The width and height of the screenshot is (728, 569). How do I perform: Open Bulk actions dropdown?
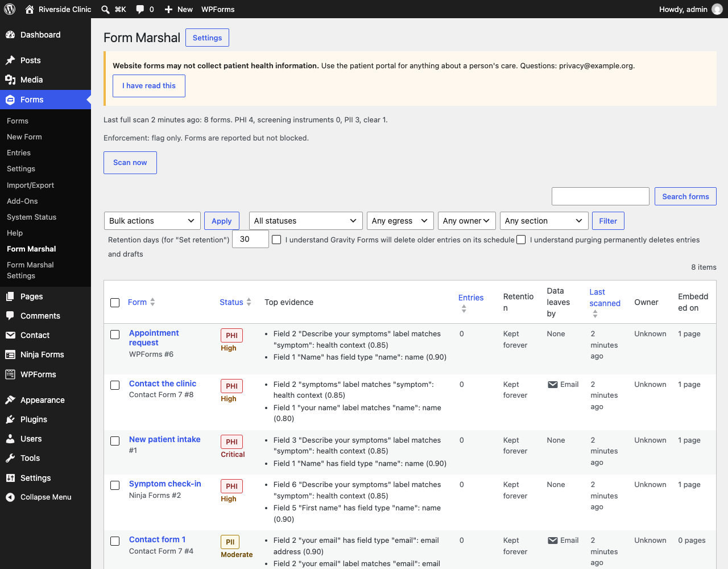tap(152, 221)
